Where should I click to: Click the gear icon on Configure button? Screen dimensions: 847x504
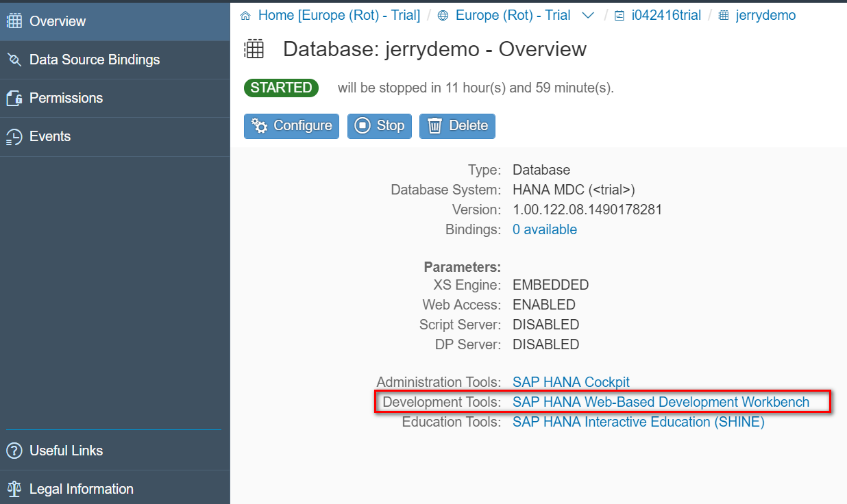259,126
